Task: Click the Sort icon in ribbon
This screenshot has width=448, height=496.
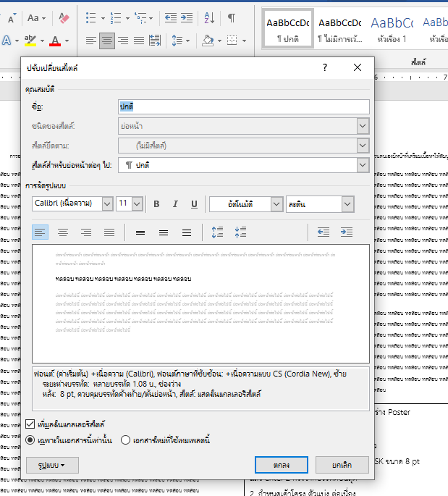Action: pyautogui.click(x=209, y=18)
